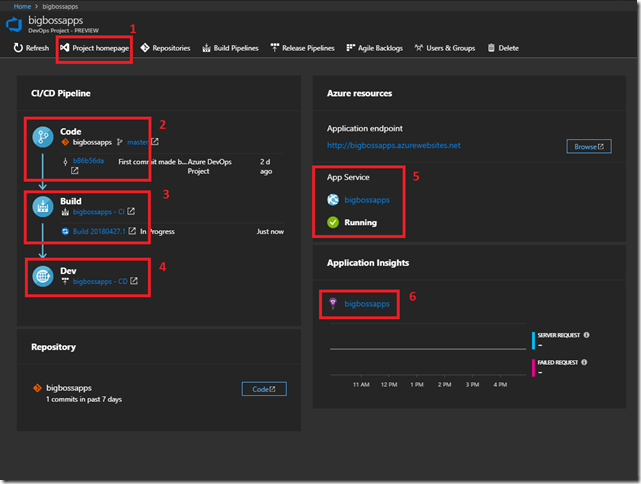The image size is (641, 484).
Task: Click the info icon next to SERVER REQUEST
Action: pyautogui.click(x=586, y=335)
